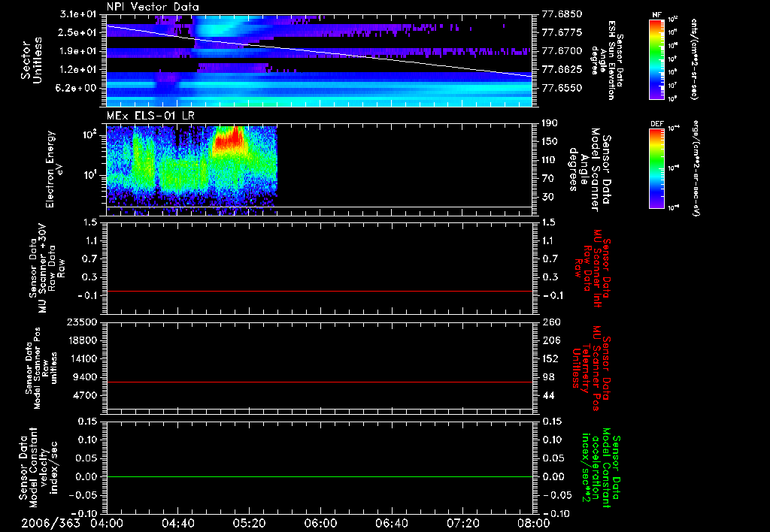
Task: Click the "110" scanner angle tick
Action: 550,160
